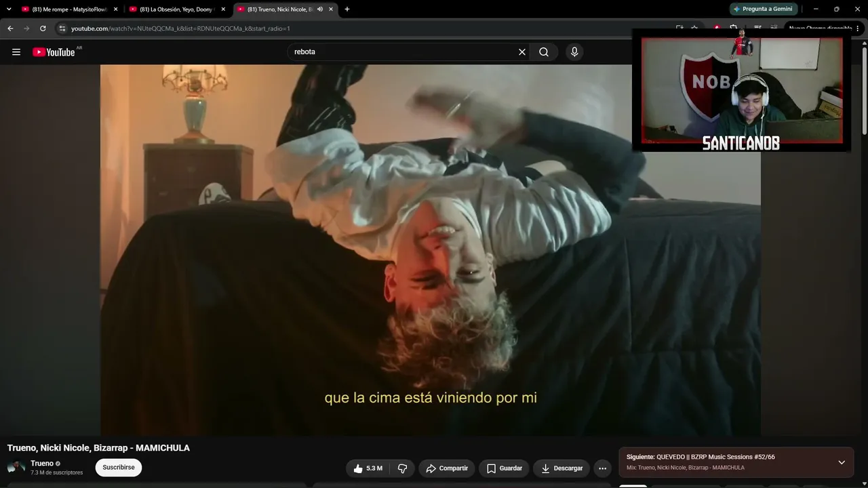The image size is (868, 488).
Task: Bookmark this page with the star
Action: 694,28
